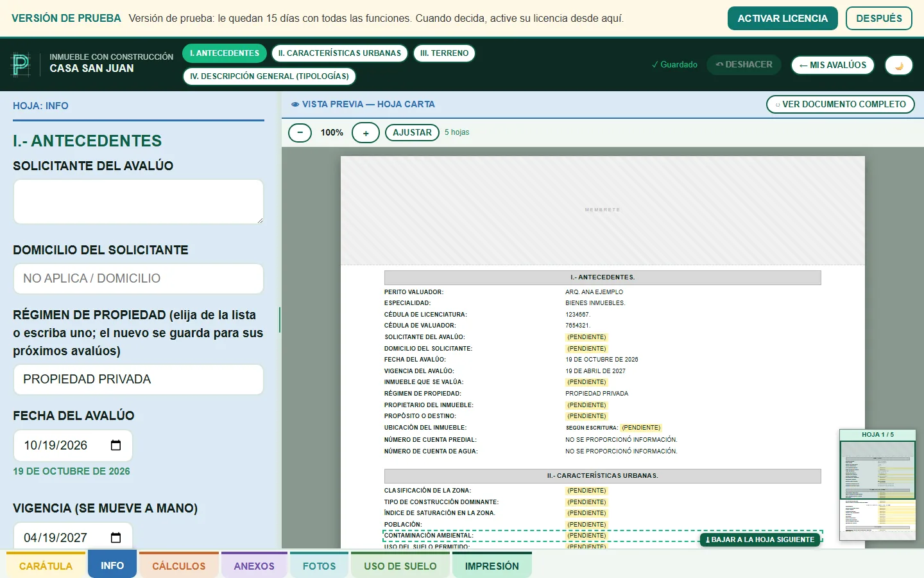Go back to Mis Avalúos

tap(832, 66)
